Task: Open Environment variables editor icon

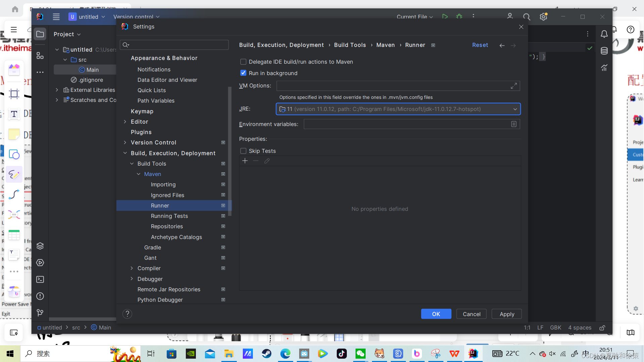Action: pos(514,124)
